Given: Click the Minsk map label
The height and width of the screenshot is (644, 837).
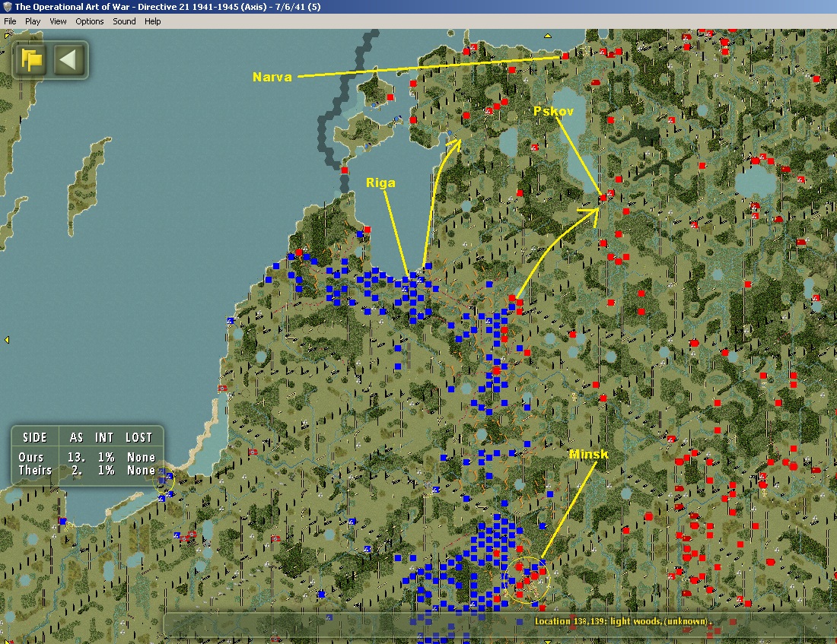Looking at the screenshot, I should [587, 454].
